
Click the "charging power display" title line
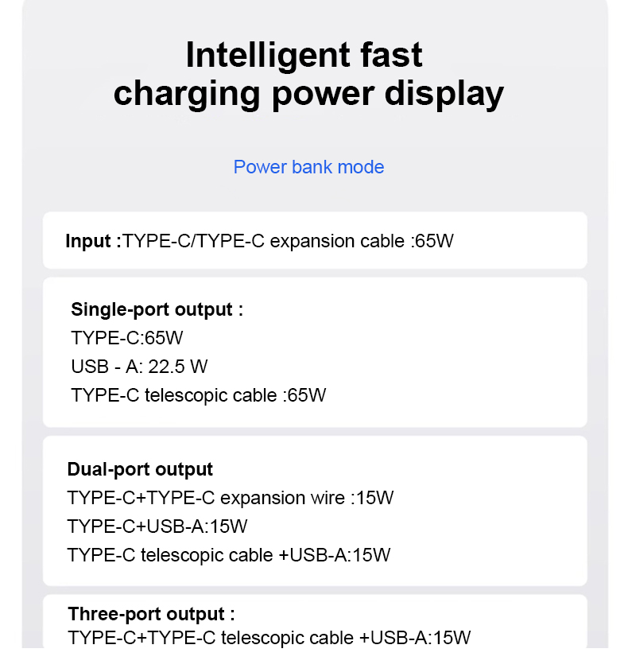tap(308, 94)
